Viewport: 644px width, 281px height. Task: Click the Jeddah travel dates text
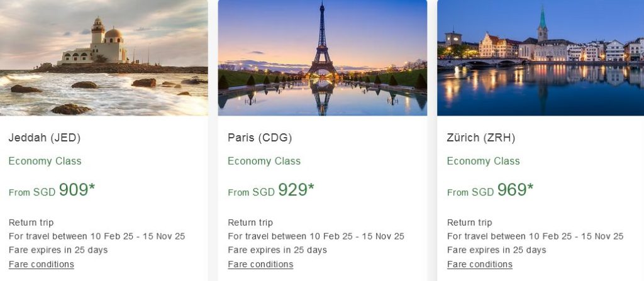point(97,236)
